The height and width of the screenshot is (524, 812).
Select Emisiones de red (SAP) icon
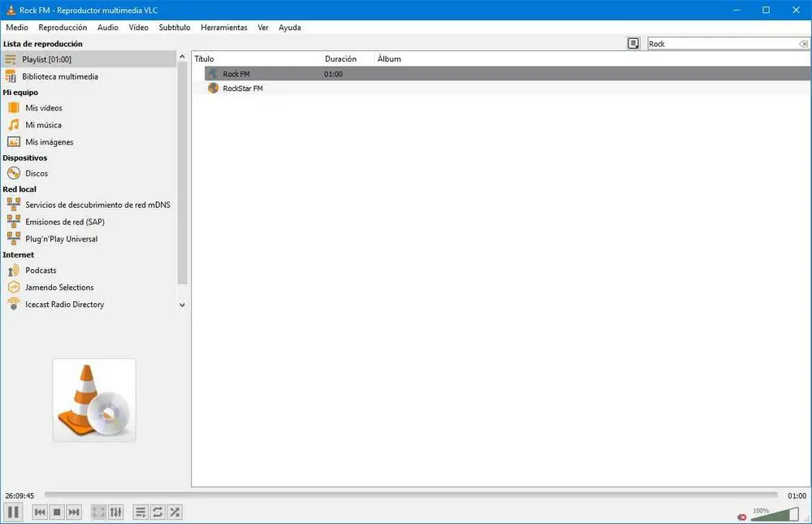click(14, 222)
